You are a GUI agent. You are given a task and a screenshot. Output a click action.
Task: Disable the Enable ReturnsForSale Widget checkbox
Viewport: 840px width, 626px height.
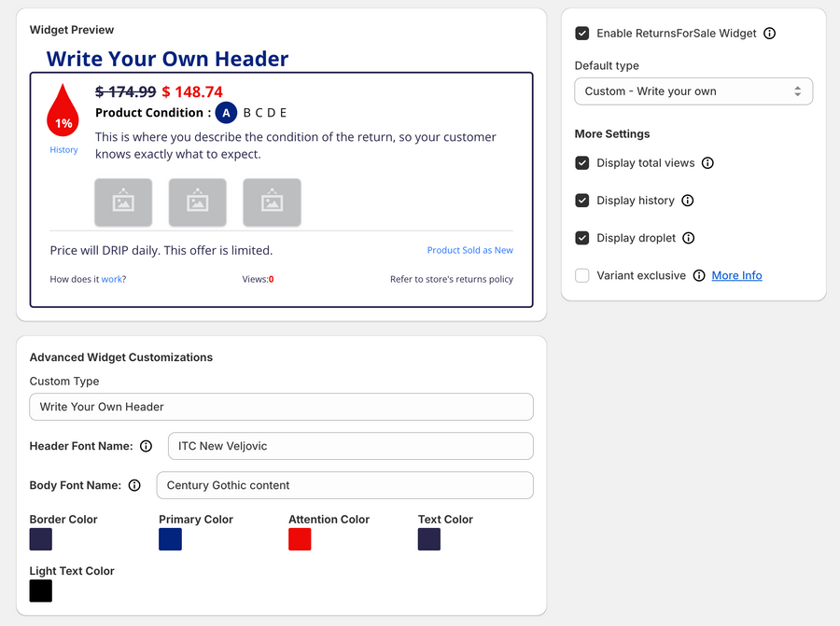[582, 34]
